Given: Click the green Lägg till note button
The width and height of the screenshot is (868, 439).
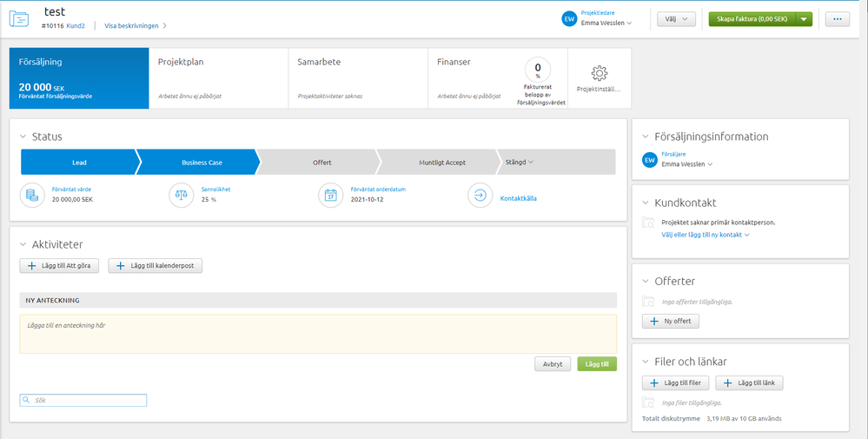Looking at the screenshot, I should pos(597,363).
